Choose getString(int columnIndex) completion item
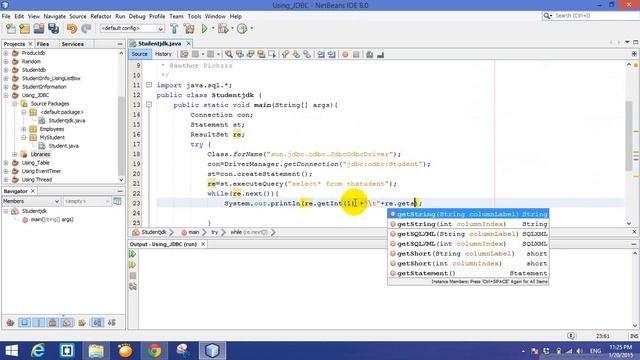The image size is (640, 360). pos(468,224)
